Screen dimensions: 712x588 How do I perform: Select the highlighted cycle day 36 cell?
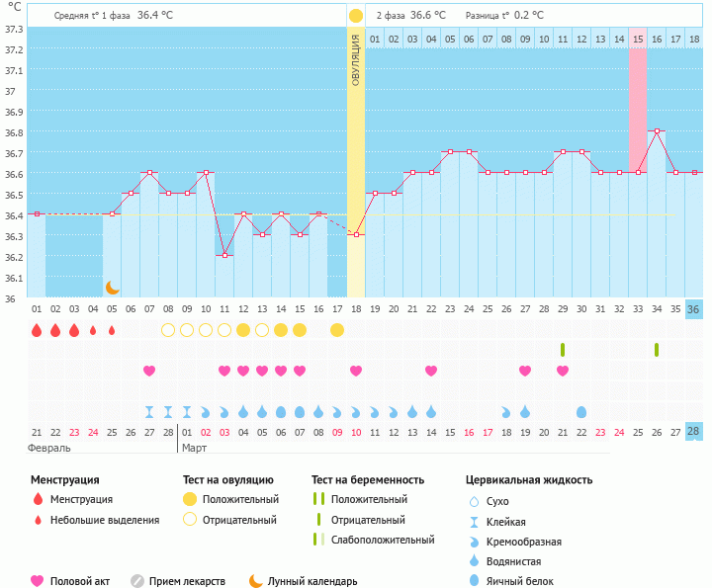point(694,309)
